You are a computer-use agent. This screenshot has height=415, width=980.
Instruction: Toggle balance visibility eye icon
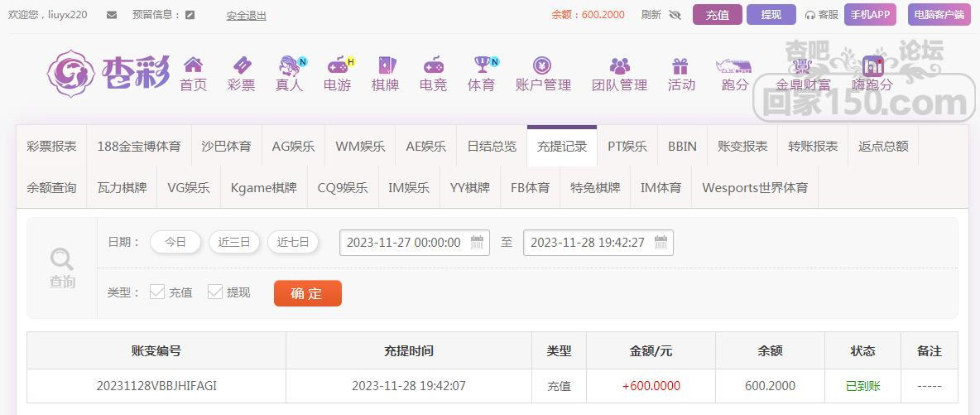[x=675, y=15]
